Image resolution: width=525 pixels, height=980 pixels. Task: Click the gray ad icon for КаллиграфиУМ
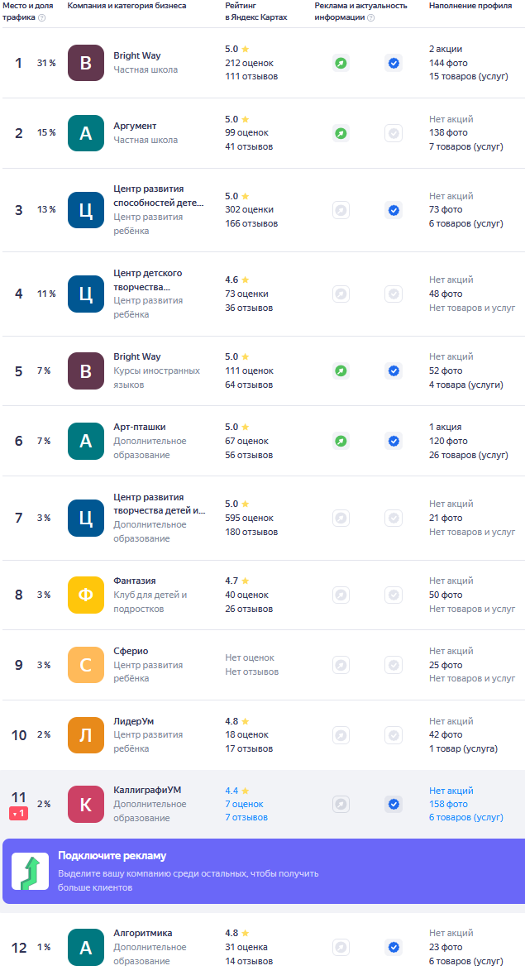click(x=341, y=805)
